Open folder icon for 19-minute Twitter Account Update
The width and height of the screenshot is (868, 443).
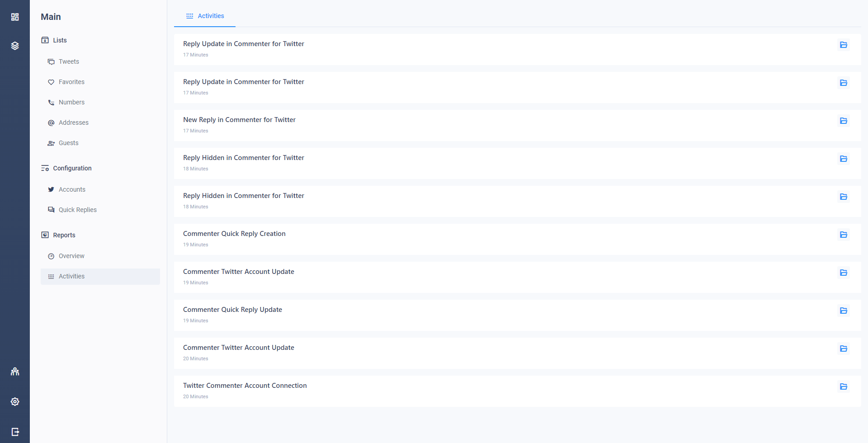pyautogui.click(x=844, y=273)
